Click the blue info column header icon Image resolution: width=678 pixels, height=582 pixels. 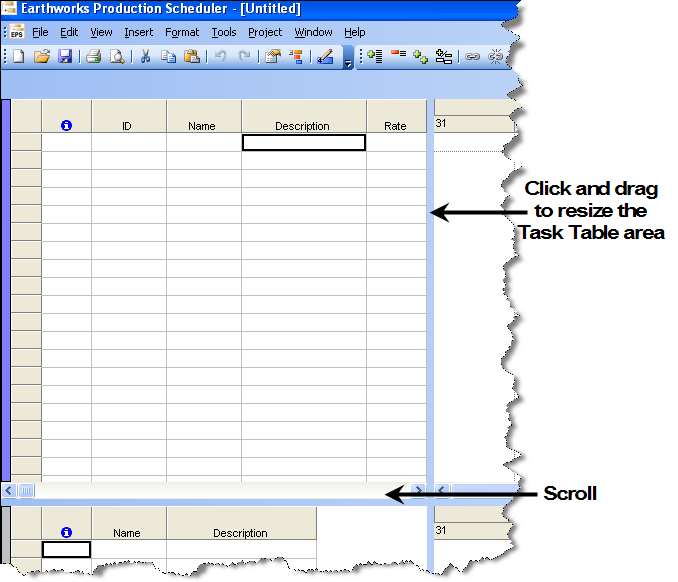tap(66, 126)
